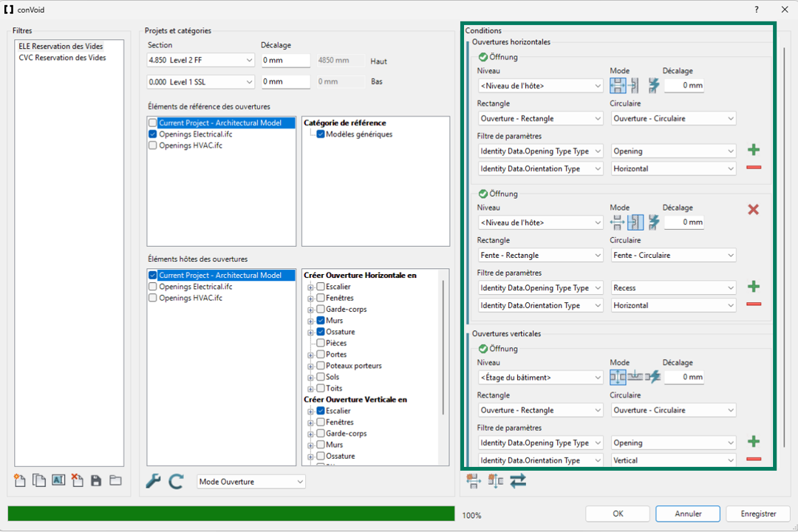Open Fente - Circulaire dropdown

(673, 256)
